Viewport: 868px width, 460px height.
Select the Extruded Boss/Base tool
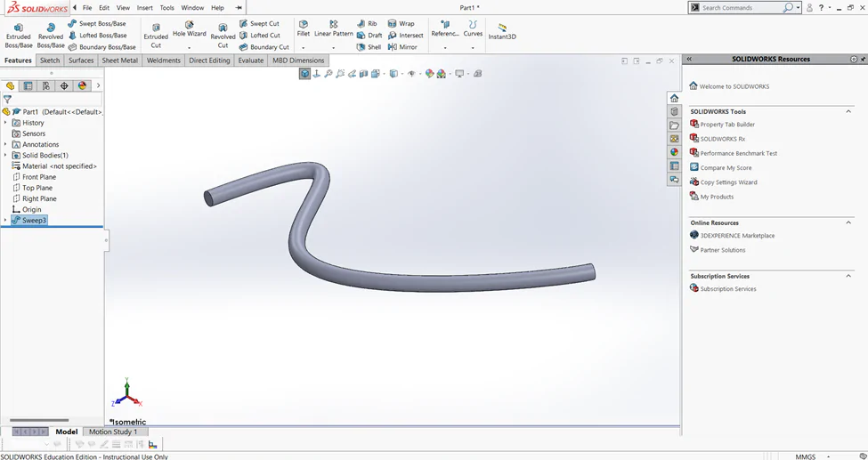pos(19,36)
